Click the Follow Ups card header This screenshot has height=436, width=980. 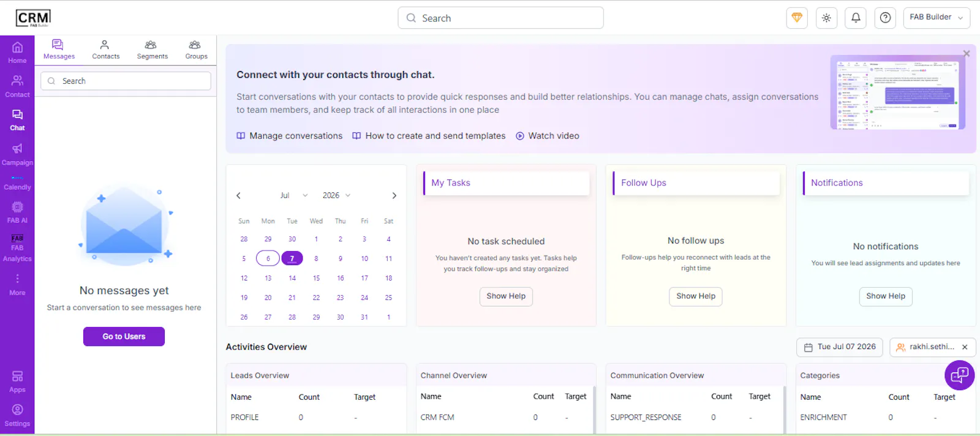[696, 183]
